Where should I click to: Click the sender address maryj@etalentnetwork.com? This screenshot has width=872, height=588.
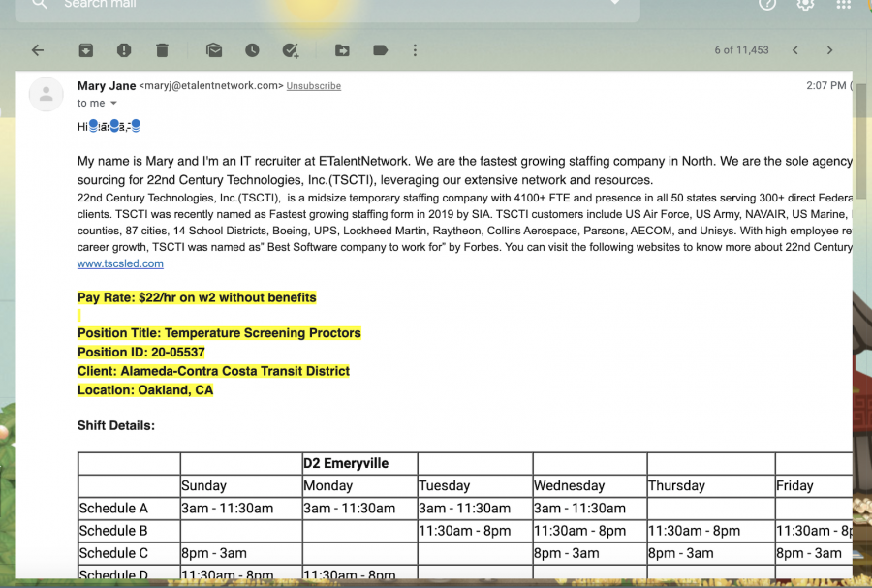pyautogui.click(x=211, y=85)
